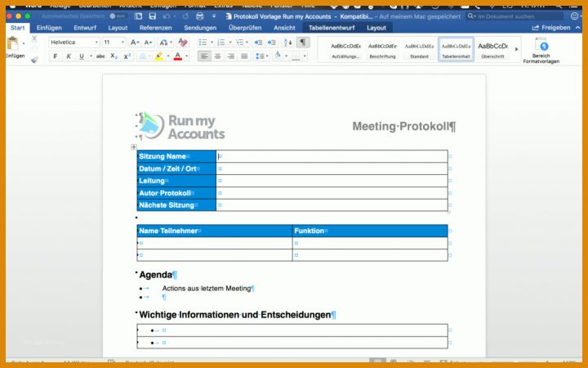Center align text
The width and height of the screenshot is (588, 368).
tap(217, 56)
